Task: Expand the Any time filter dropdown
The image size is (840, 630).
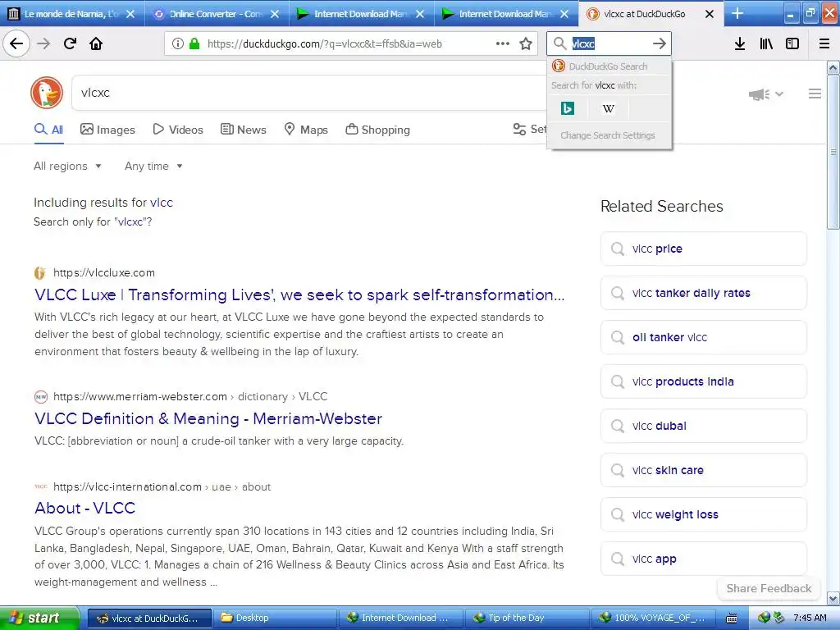Action: pyautogui.click(x=153, y=166)
